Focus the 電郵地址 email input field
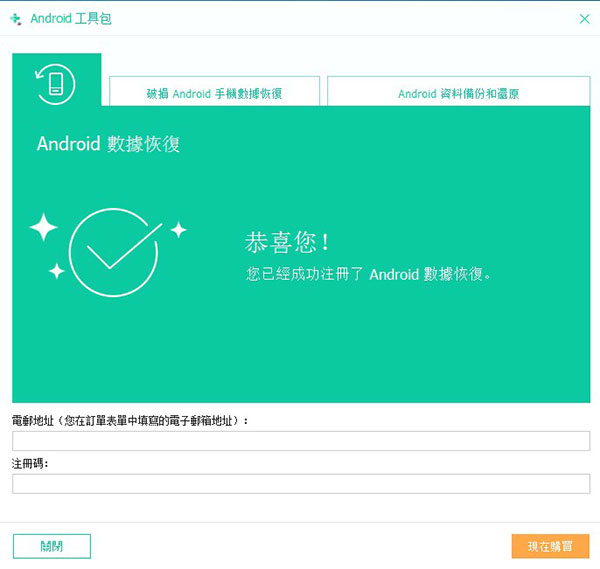 (301, 441)
